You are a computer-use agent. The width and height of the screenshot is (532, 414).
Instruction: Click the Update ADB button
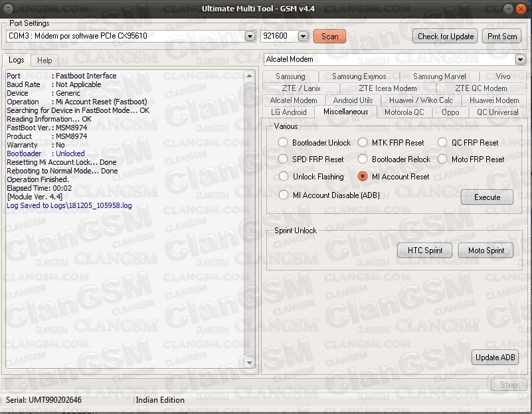pos(495,358)
